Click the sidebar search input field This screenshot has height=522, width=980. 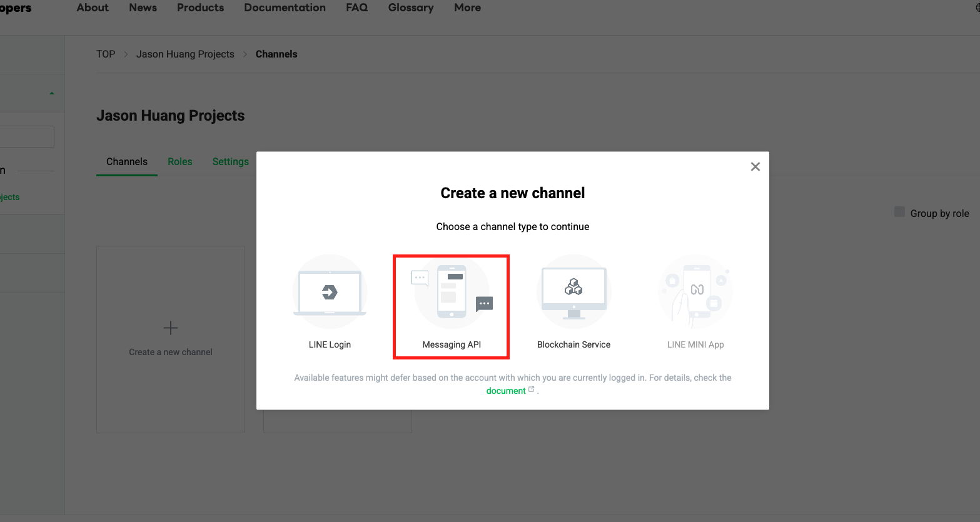(x=27, y=137)
